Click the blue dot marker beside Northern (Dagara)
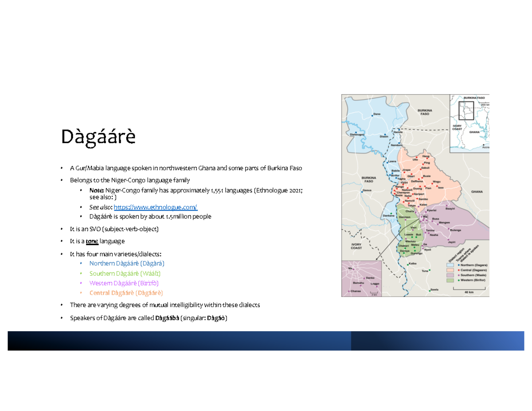The height and width of the screenshot is (411, 532). (458, 265)
